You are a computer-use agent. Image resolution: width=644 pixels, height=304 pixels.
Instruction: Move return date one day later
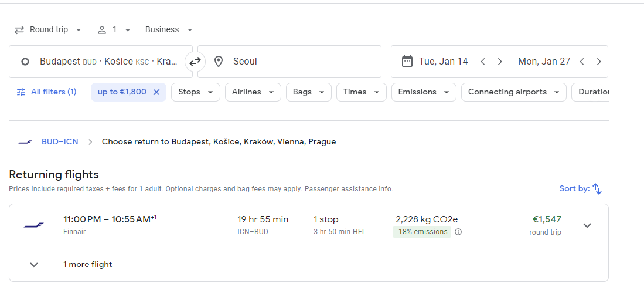click(x=598, y=62)
